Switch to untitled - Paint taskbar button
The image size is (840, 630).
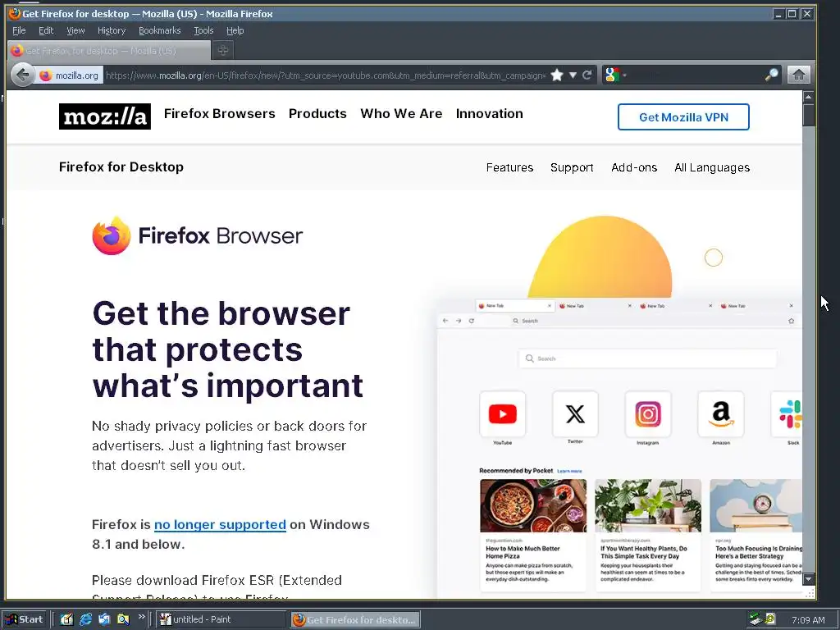(x=221, y=619)
